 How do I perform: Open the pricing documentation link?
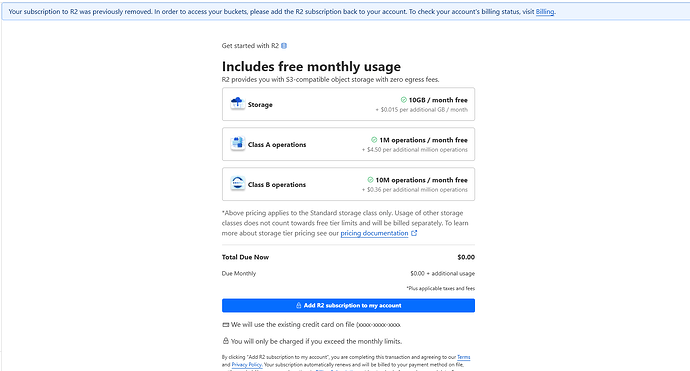pyautogui.click(x=374, y=233)
